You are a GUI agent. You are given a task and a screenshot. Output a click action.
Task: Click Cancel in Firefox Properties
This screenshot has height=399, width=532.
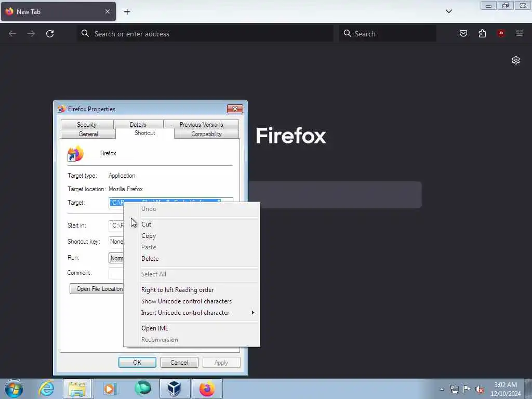179,362
